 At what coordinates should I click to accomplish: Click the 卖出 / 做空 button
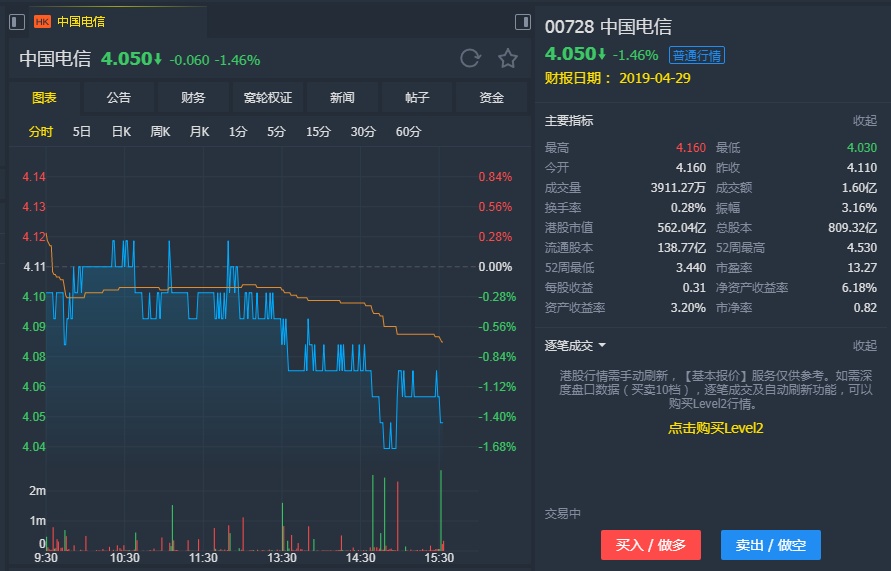pyautogui.click(x=771, y=545)
